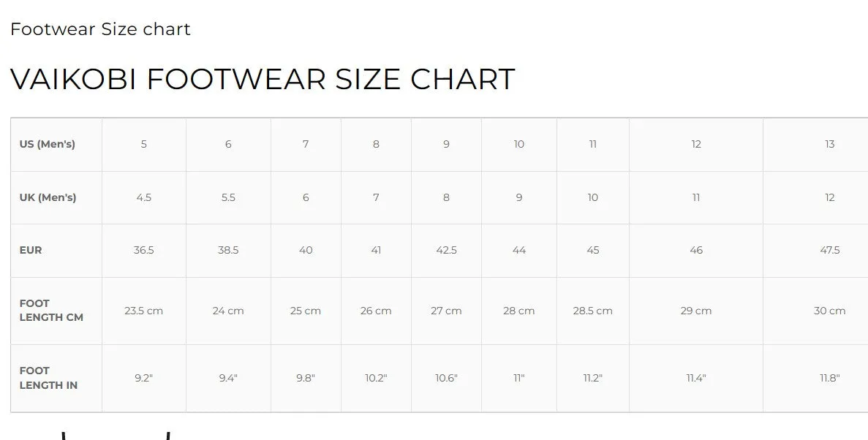This screenshot has width=868, height=440.
Task: Select the UK (Men's) row header
Action: (56, 197)
